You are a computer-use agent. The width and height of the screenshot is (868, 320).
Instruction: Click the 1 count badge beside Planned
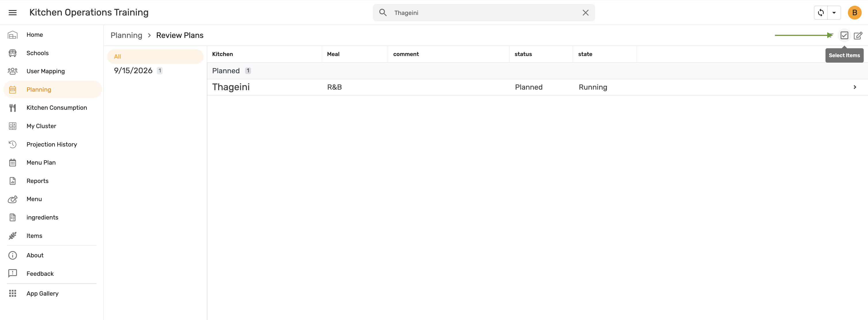[248, 71]
